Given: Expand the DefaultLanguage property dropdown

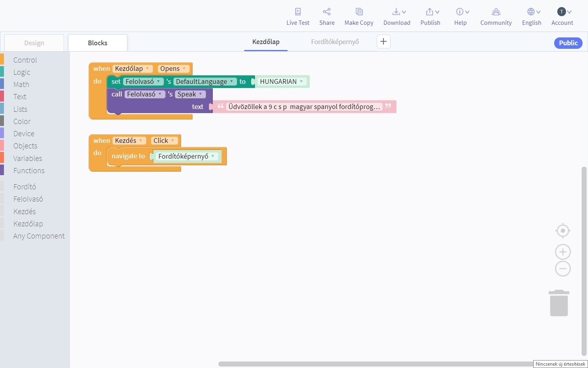Looking at the screenshot, I should pos(232,81).
